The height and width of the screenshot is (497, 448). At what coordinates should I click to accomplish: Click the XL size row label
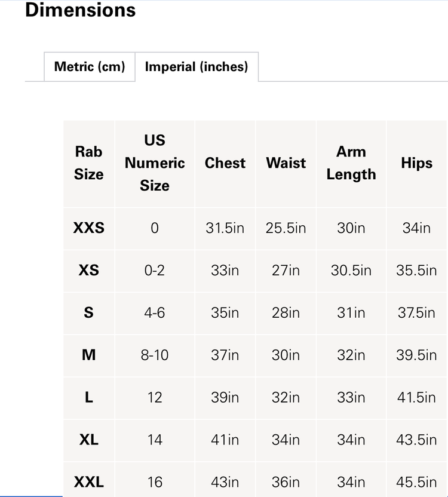click(88, 440)
